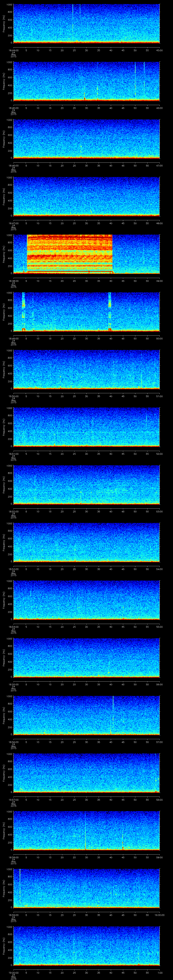Click the last spectrogram starting at 19:00:00
Viewport: 173px width, 980px height.
tap(86, 945)
